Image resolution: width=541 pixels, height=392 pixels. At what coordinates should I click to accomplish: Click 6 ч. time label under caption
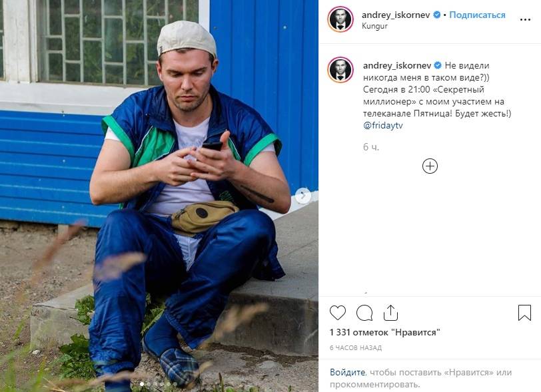(371, 147)
